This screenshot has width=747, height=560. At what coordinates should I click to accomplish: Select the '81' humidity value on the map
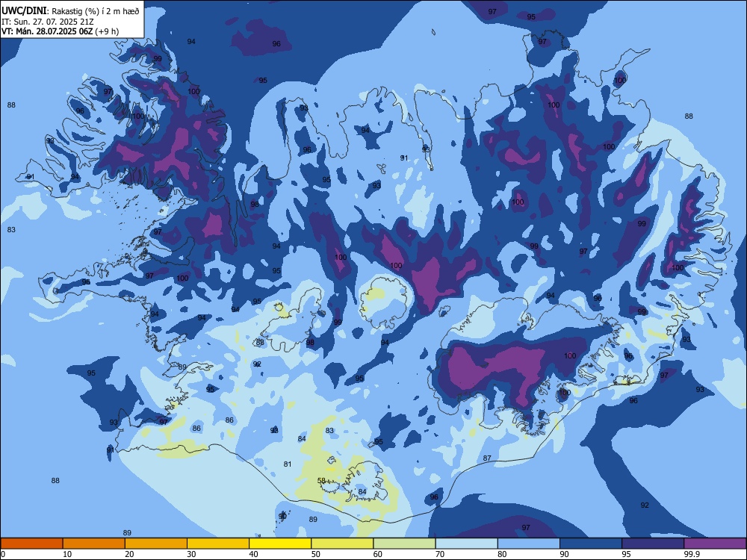[288, 464]
